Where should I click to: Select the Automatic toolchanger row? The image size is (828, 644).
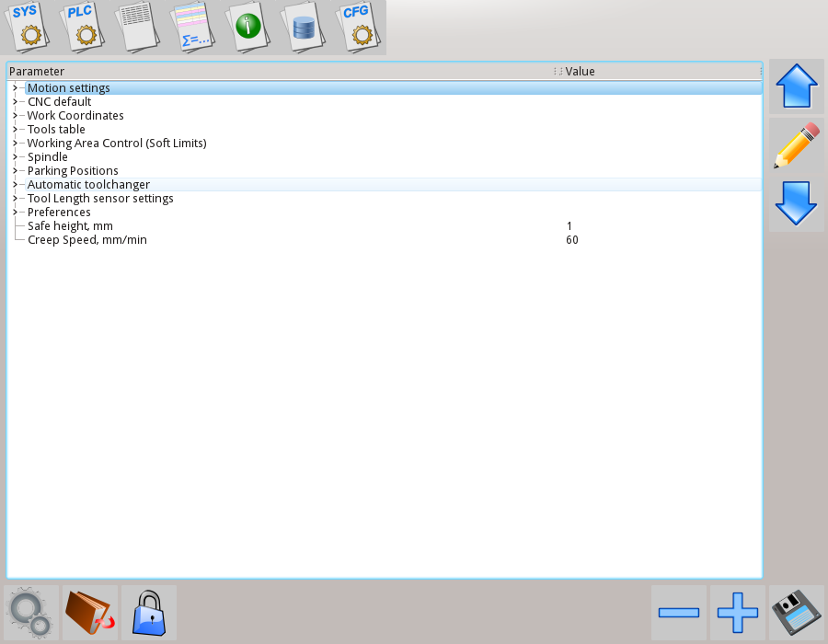click(88, 185)
